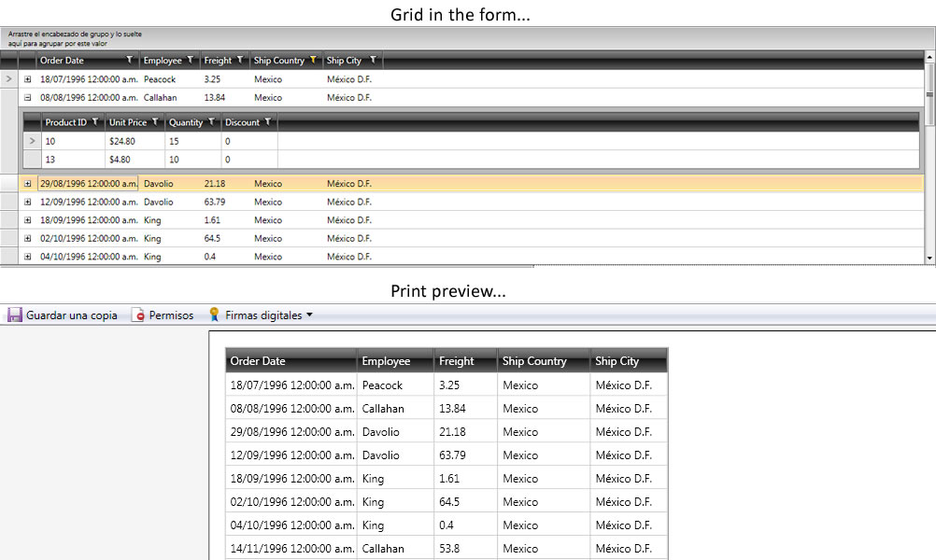The image size is (936, 560).
Task: Select the row indicator for Product ID 10
Action: [33, 141]
